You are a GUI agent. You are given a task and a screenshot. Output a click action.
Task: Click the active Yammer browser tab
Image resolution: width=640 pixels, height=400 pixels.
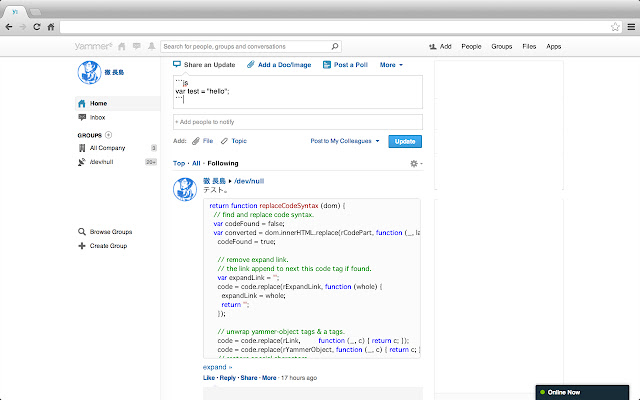tap(15, 12)
